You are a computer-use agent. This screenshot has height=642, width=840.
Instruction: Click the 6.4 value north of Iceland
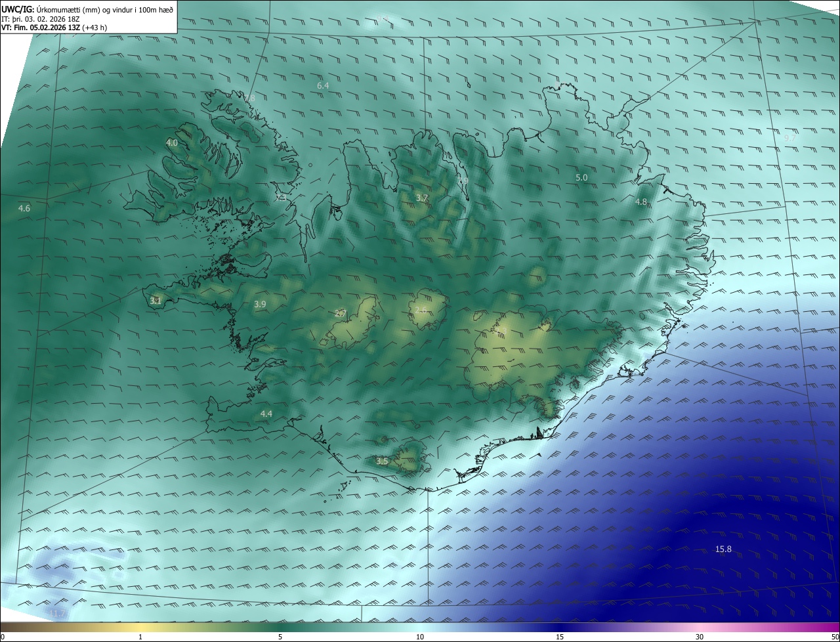(x=323, y=85)
